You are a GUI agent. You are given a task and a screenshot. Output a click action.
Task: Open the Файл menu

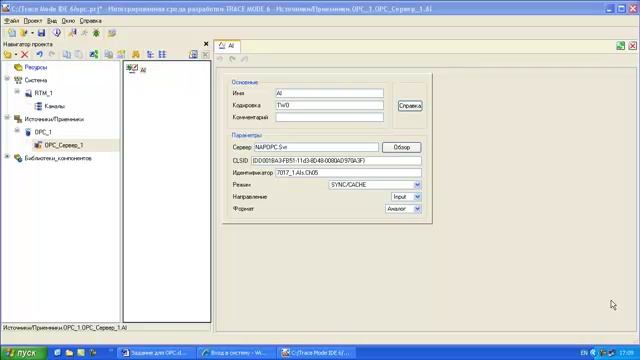(11, 21)
